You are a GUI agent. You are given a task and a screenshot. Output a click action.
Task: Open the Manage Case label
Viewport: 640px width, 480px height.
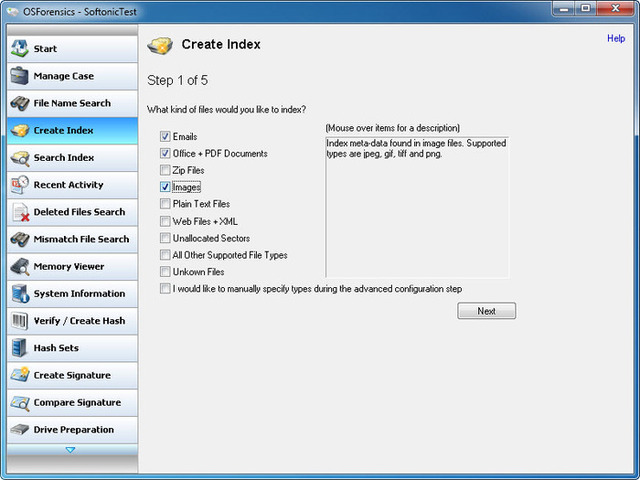coord(64,76)
